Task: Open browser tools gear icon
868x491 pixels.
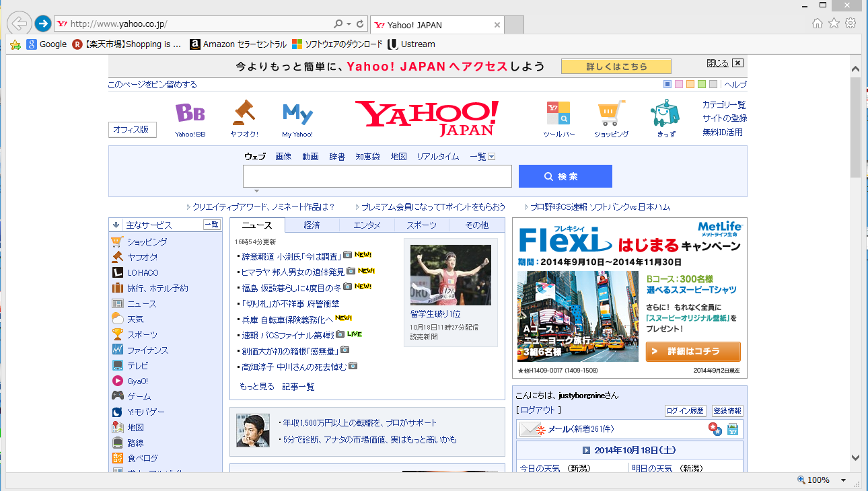Action: pos(851,24)
